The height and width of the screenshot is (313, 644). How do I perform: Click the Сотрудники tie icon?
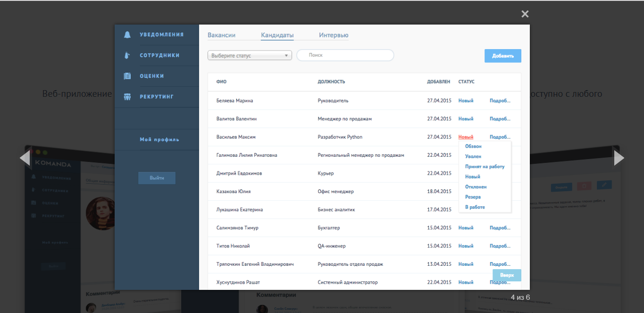pyautogui.click(x=127, y=56)
